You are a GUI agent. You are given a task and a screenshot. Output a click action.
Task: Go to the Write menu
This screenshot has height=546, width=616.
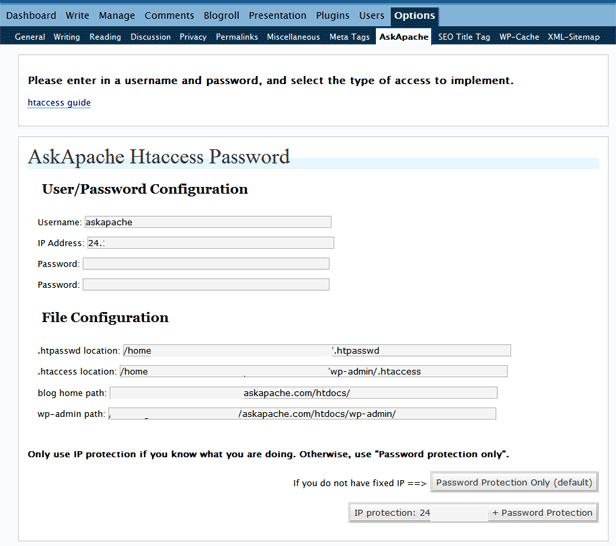tap(77, 16)
